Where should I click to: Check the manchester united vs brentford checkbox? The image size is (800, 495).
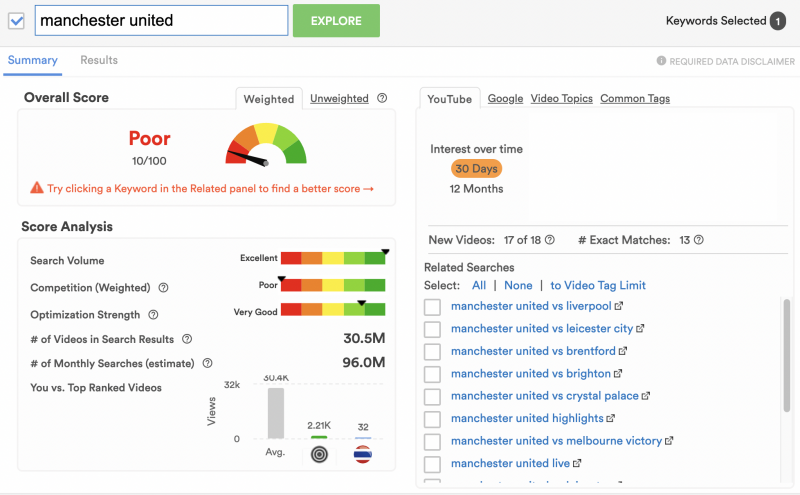pos(432,351)
